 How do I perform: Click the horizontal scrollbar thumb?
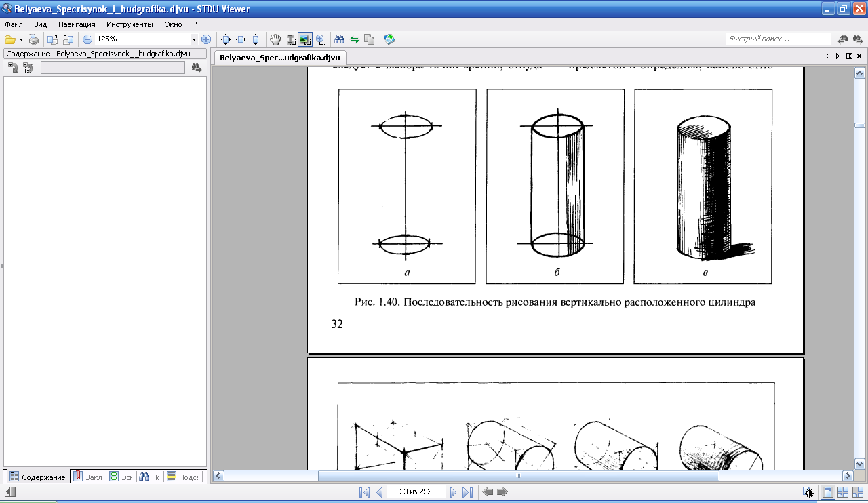coord(518,476)
